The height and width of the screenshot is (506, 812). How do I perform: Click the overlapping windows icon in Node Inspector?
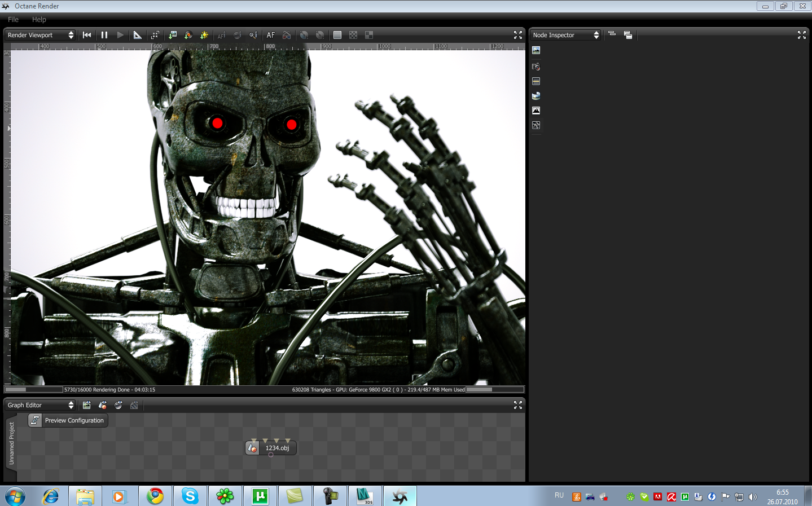(x=628, y=35)
